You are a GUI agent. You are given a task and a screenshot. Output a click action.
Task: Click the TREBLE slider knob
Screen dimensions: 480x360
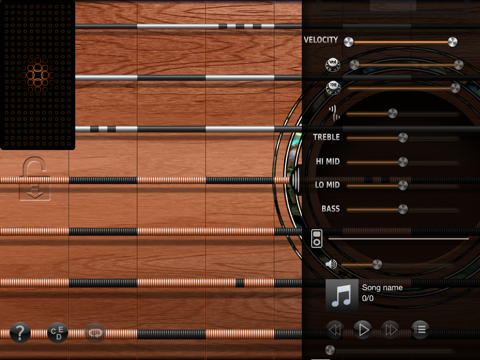[403, 137]
